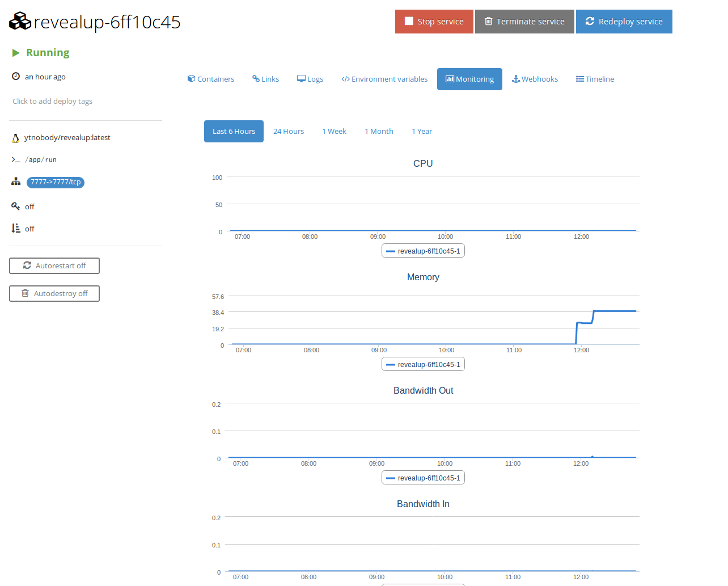Toggle Autorestart on
The image size is (728, 586).
coord(54,265)
